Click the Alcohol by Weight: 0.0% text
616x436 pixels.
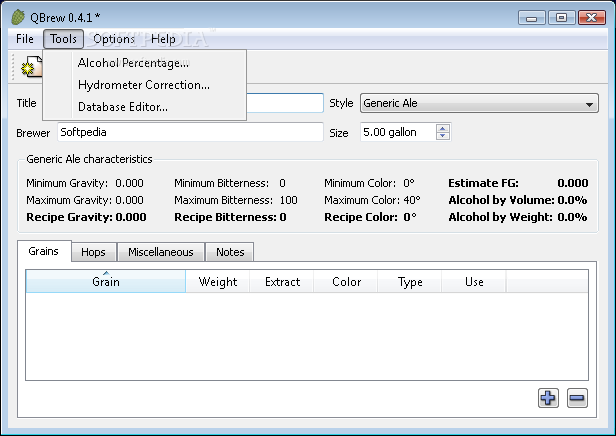(x=518, y=217)
